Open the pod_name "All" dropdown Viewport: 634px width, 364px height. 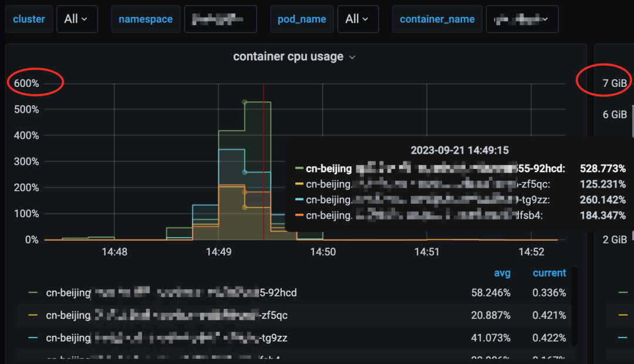357,19
